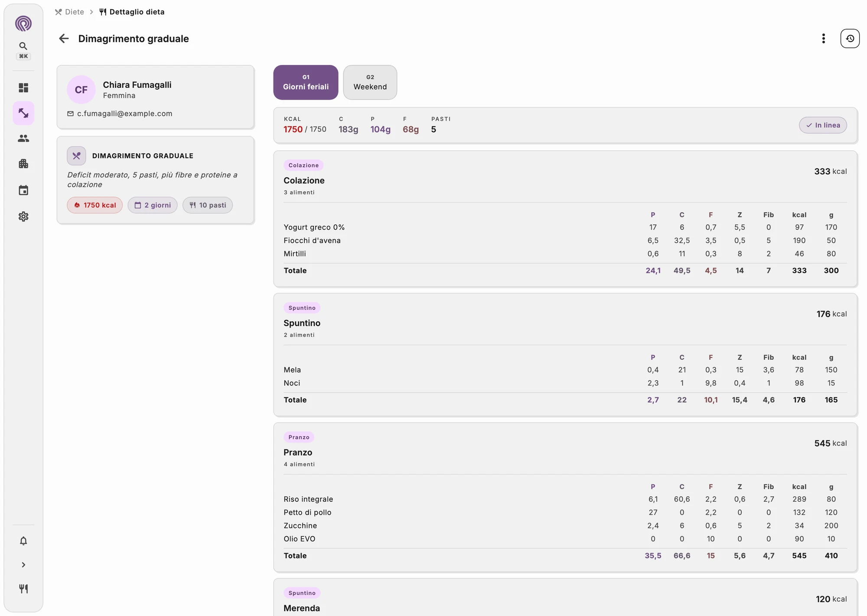Image resolution: width=867 pixels, height=616 pixels.
Task: Expand the sidebar with the chevron
Action: coord(23,565)
